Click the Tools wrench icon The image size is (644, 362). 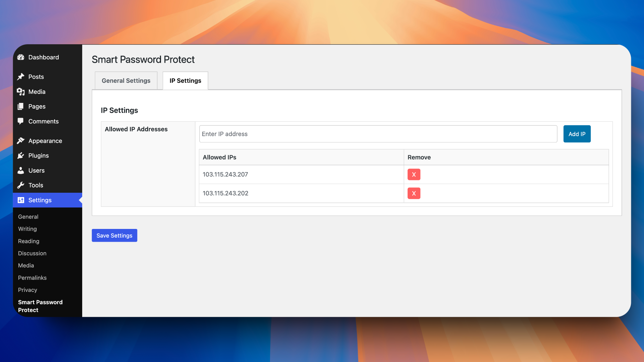tap(21, 185)
